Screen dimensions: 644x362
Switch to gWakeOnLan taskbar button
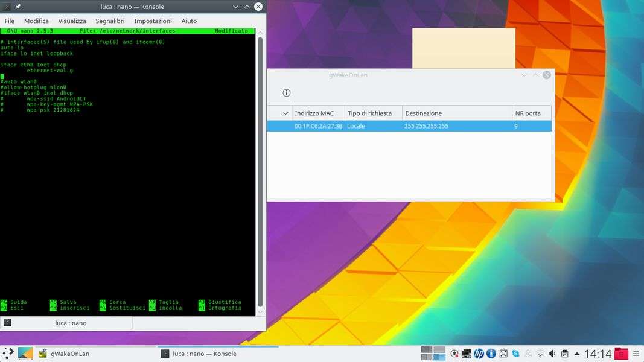click(63, 354)
